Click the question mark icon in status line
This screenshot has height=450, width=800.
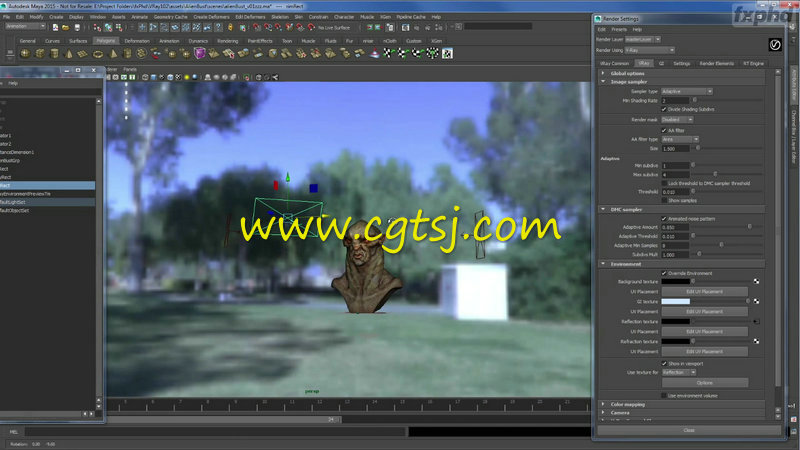(219, 27)
